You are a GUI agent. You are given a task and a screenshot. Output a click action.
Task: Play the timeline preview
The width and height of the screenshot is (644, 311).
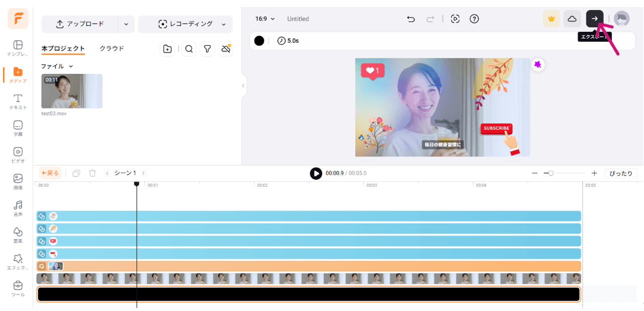pyautogui.click(x=316, y=173)
